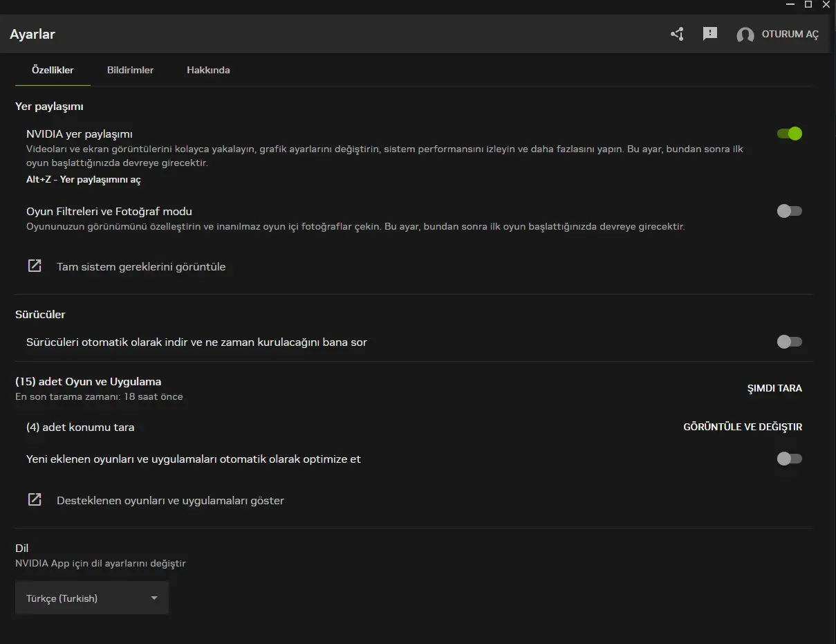Click external-link icon beside Tam sistem gereklerini görüntüle
The width and height of the screenshot is (836, 644).
(35, 266)
